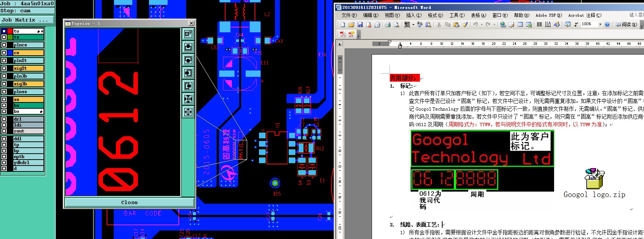Toggle the checkbox for layer ts
Screen dimensions: 644x239
coord(4,37)
